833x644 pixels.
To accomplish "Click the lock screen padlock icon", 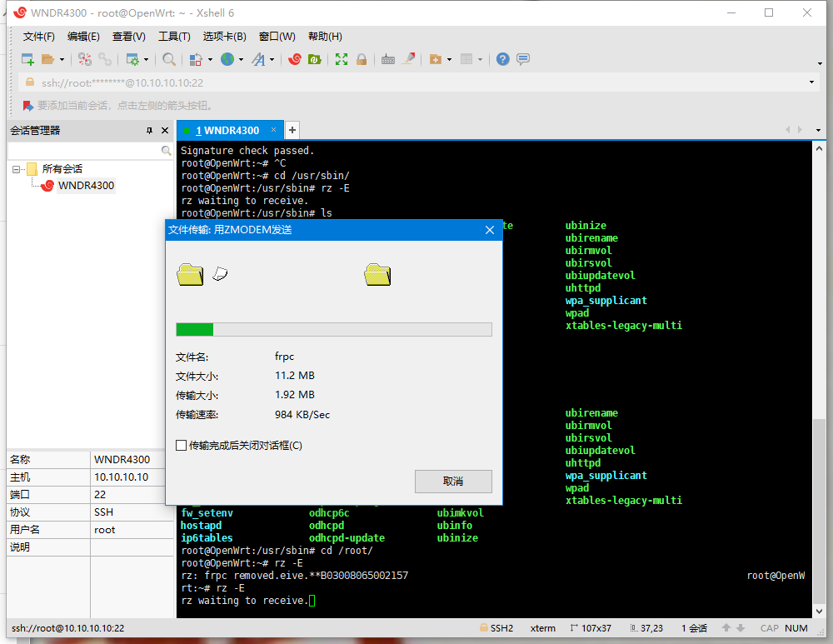I will coord(362,59).
